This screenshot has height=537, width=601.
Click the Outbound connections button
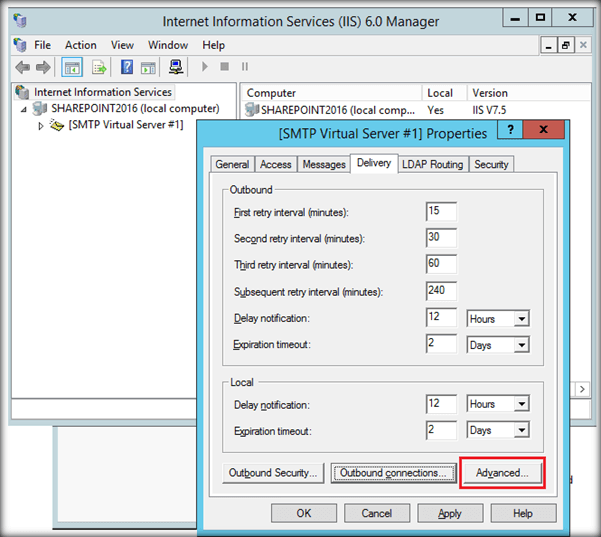coord(393,473)
